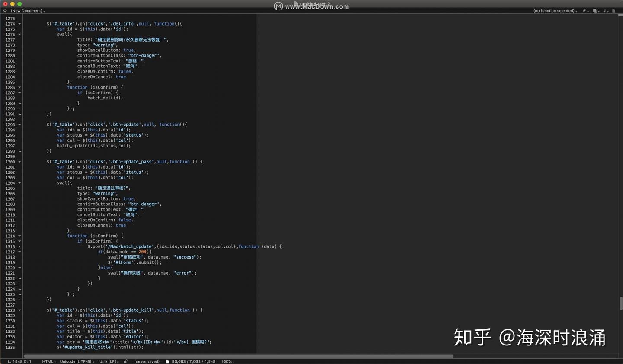Click the document statistics 85,693 / 7,063 / 1,549
The width and height of the screenshot is (623, 364).
[x=193, y=361]
